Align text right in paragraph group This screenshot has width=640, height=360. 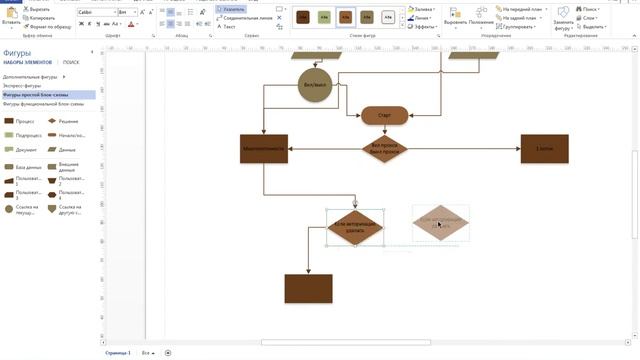[179, 24]
